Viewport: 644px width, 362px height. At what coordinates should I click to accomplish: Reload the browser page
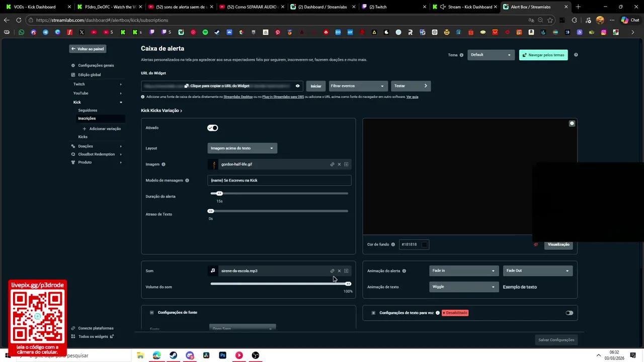coord(19,20)
